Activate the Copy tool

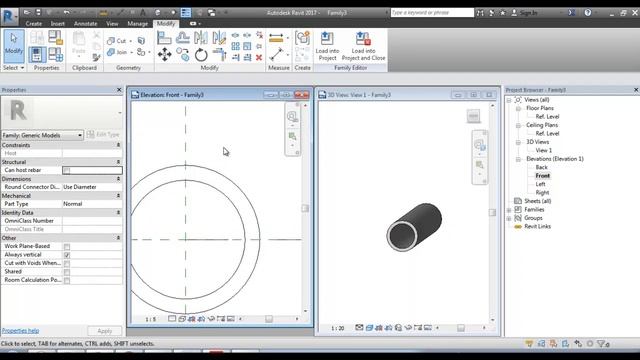(x=182, y=54)
